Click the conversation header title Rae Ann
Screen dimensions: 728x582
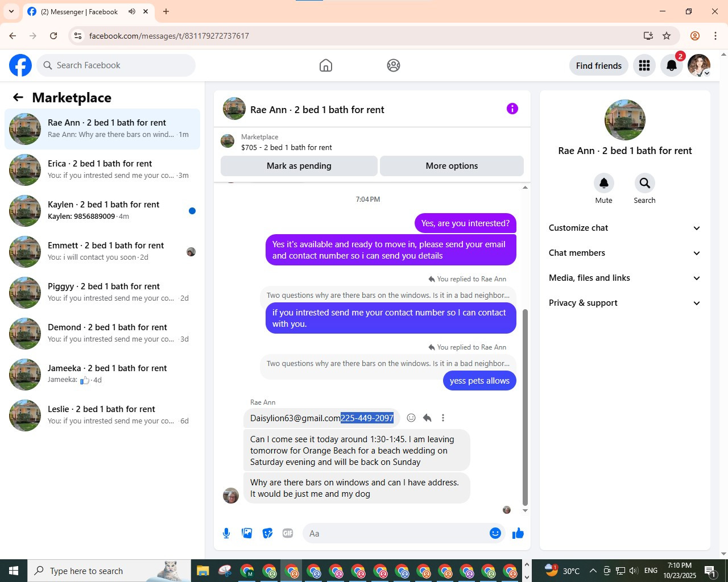(317, 110)
